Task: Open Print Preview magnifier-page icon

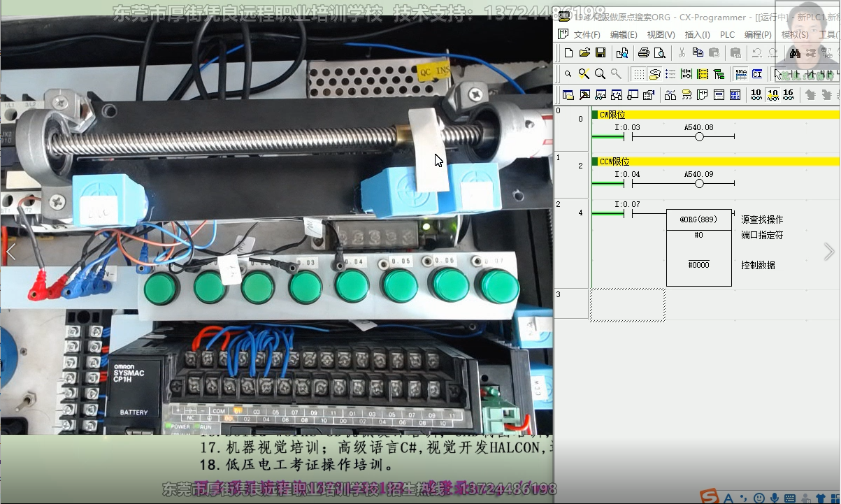Action: (x=659, y=53)
